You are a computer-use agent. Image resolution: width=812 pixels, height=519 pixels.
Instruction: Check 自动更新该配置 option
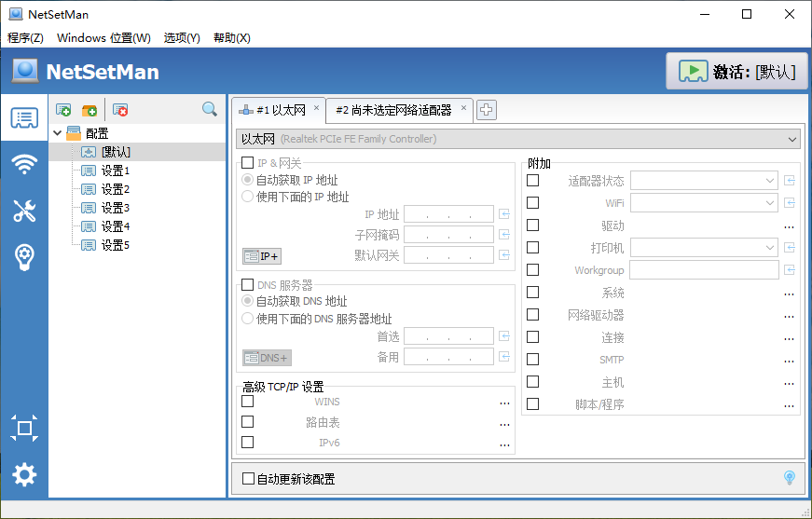click(249, 479)
